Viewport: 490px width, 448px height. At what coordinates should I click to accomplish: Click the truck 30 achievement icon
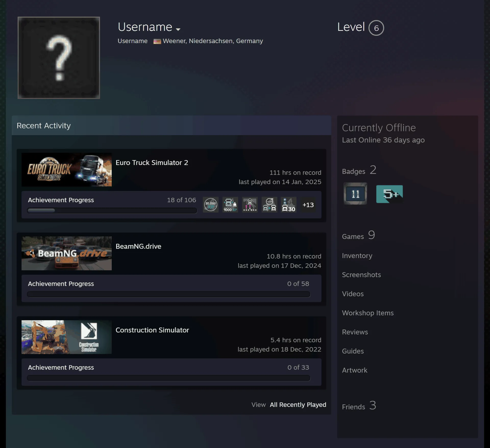(289, 205)
